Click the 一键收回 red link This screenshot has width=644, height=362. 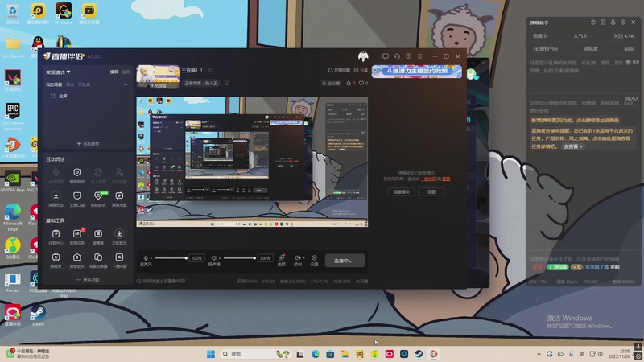(x=428, y=179)
